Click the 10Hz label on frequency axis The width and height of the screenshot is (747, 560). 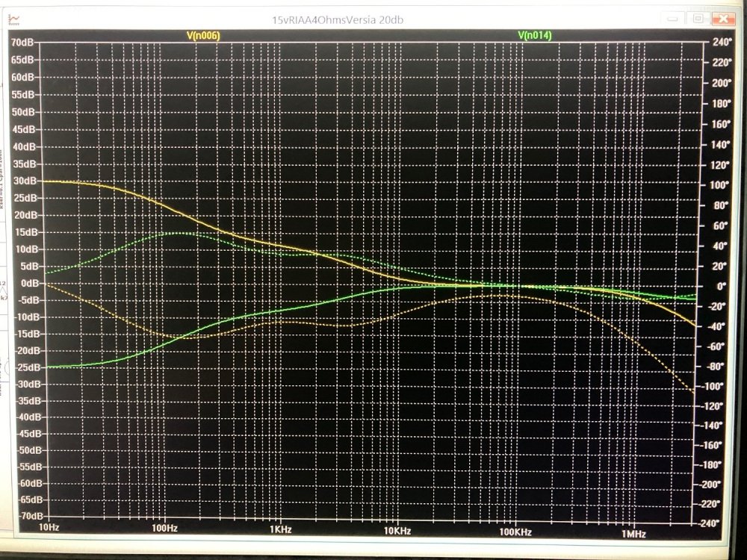49,528
